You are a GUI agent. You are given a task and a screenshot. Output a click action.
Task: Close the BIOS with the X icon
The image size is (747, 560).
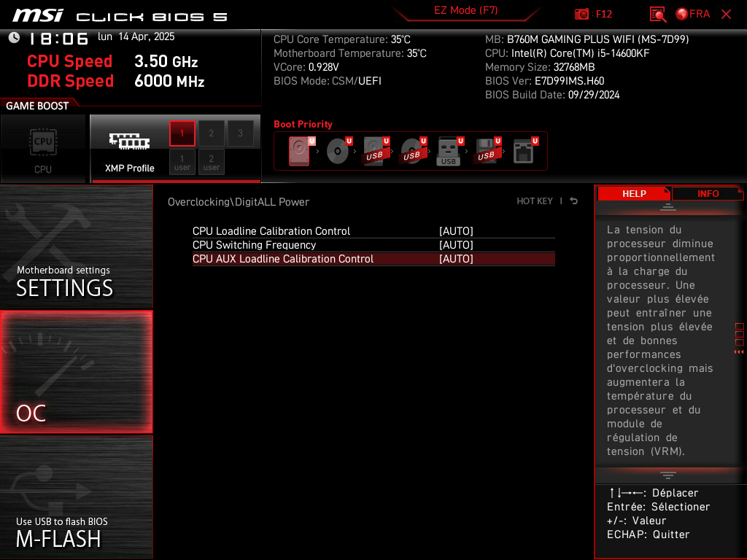click(726, 15)
